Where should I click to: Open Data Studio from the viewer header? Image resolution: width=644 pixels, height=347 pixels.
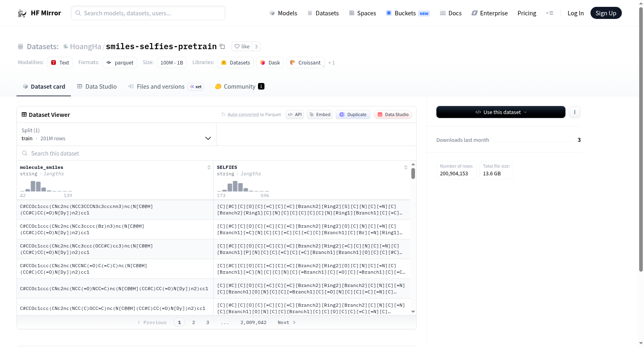[x=393, y=114]
